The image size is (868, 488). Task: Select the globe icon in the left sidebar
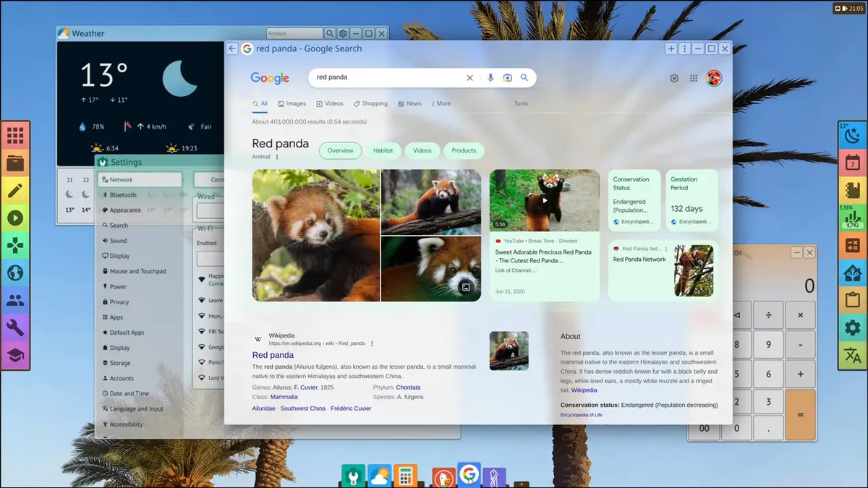click(15, 273)
